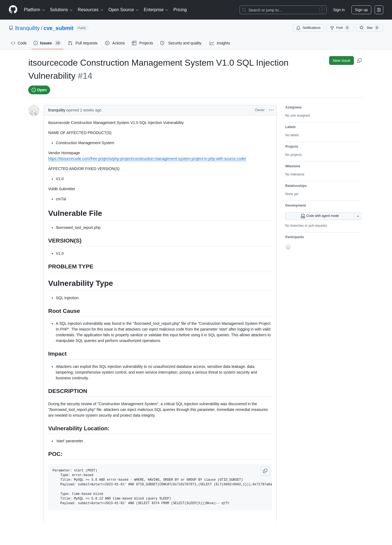The width and height of the screenshot is (392, 545).
Task: Click the New issue button
Action: tap(341, 60)
